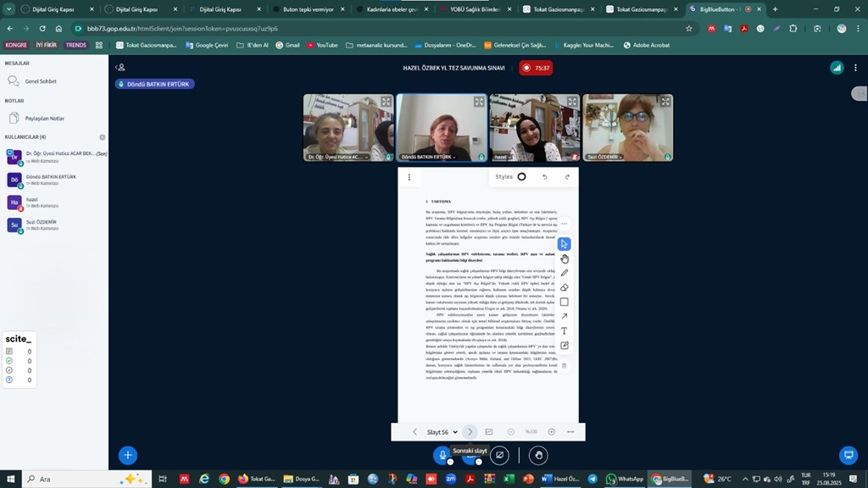Open the Slayt 56 slide dropdown

[442, 432]
